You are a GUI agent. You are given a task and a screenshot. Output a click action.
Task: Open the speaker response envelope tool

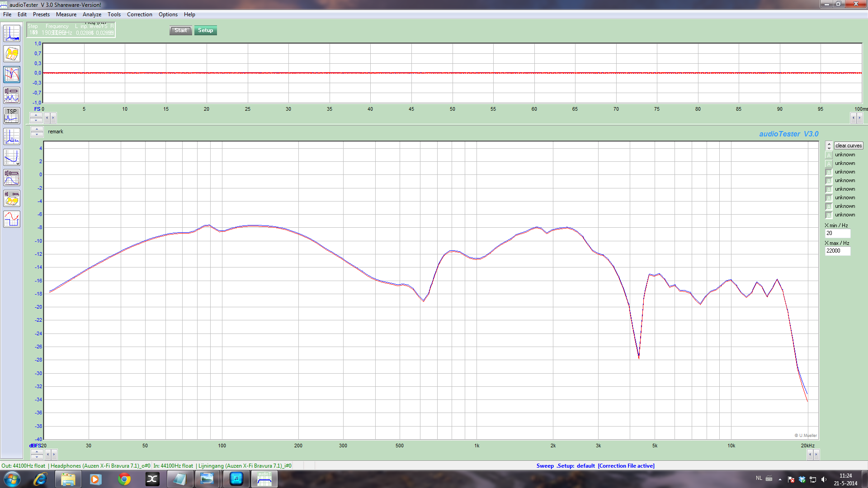[x=12, y=178]
